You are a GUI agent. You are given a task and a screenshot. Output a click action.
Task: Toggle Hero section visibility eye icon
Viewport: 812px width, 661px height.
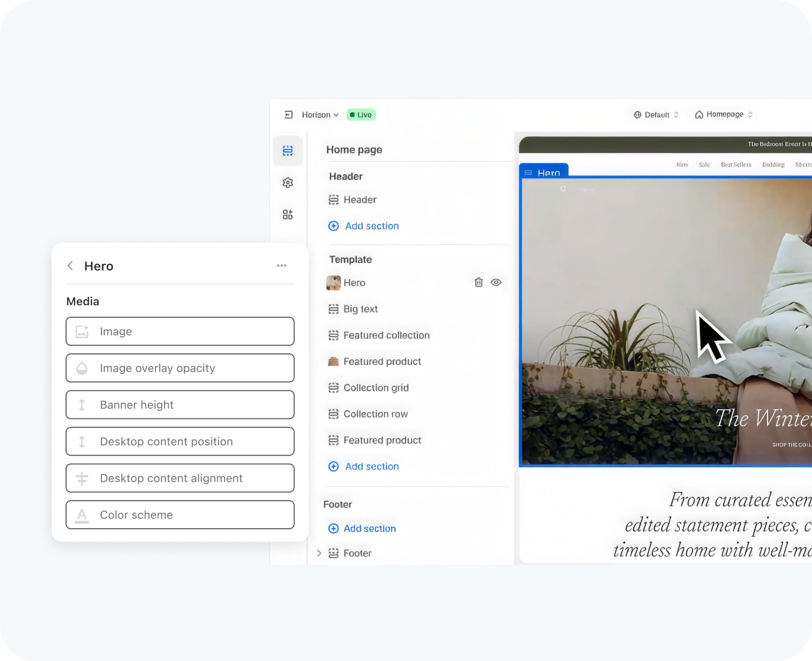tap(496, 282)
